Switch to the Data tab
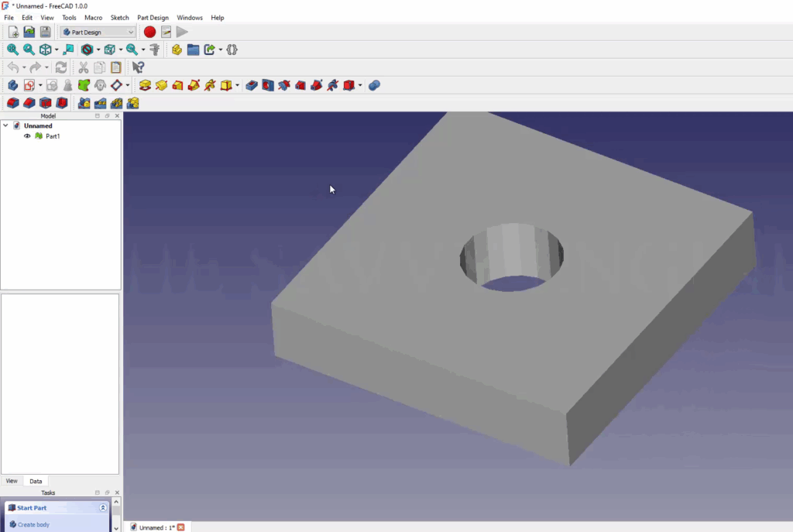Viewport: 793px width, 532px height. 36,481
